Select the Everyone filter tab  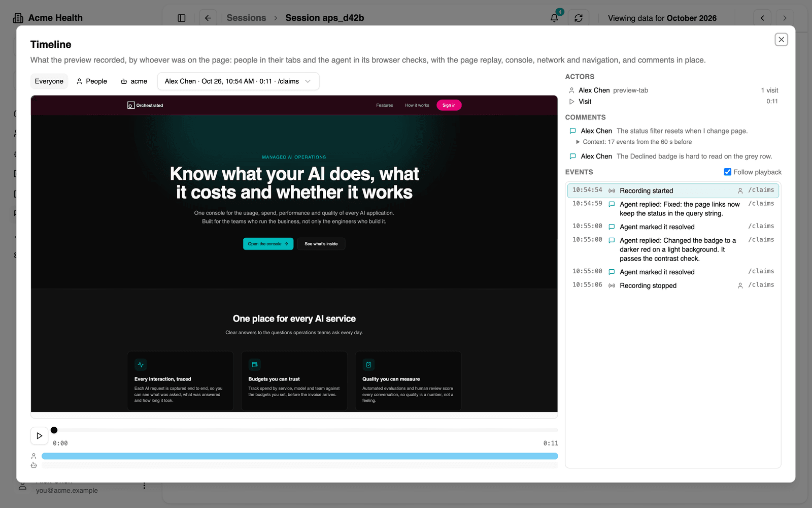click(49, 81)
